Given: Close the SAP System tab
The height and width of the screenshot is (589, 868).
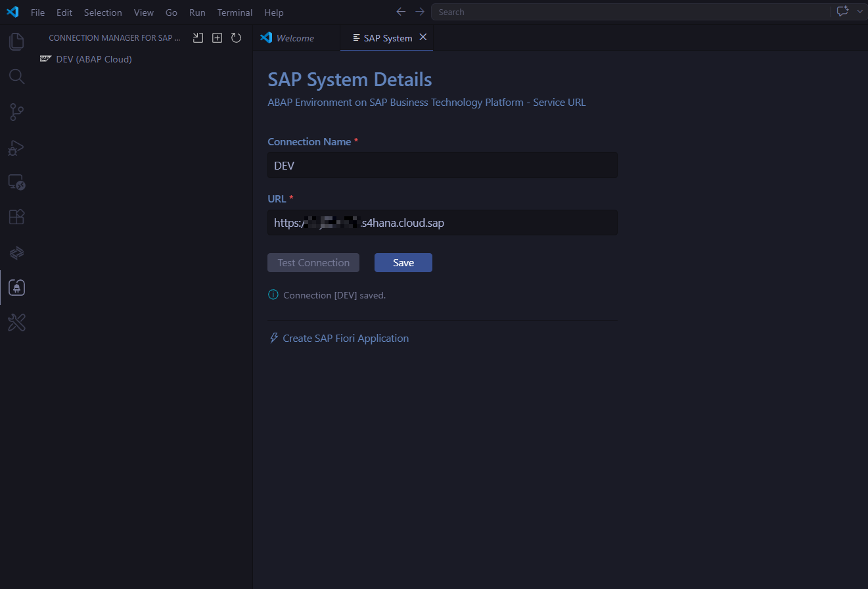Looking at the screenshot, I should (423, 37).
